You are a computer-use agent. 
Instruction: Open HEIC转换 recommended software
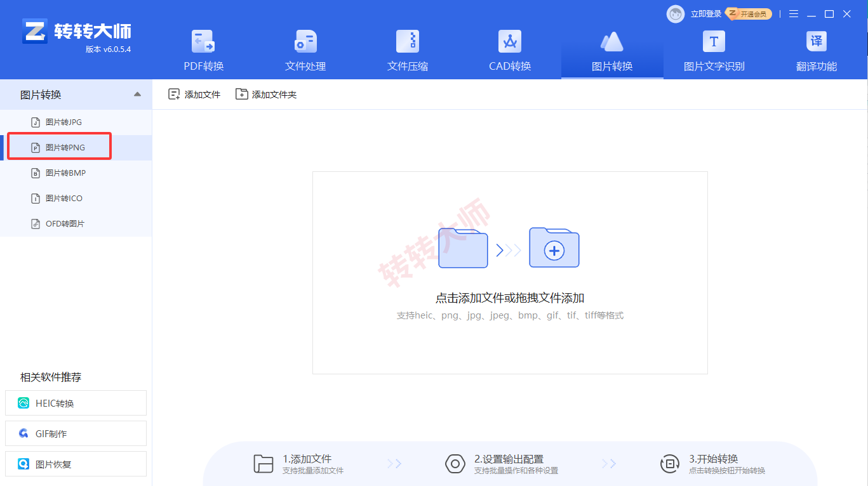click(76, 403)
